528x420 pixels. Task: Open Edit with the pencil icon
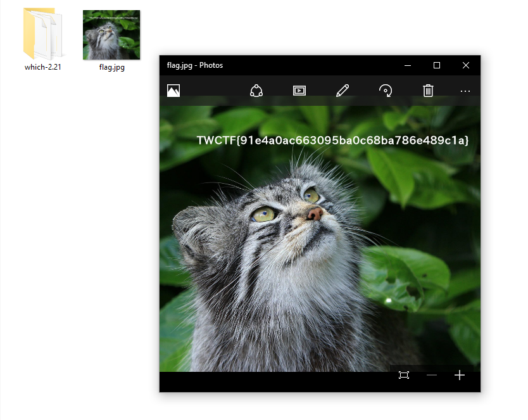[x=343, y=91]
